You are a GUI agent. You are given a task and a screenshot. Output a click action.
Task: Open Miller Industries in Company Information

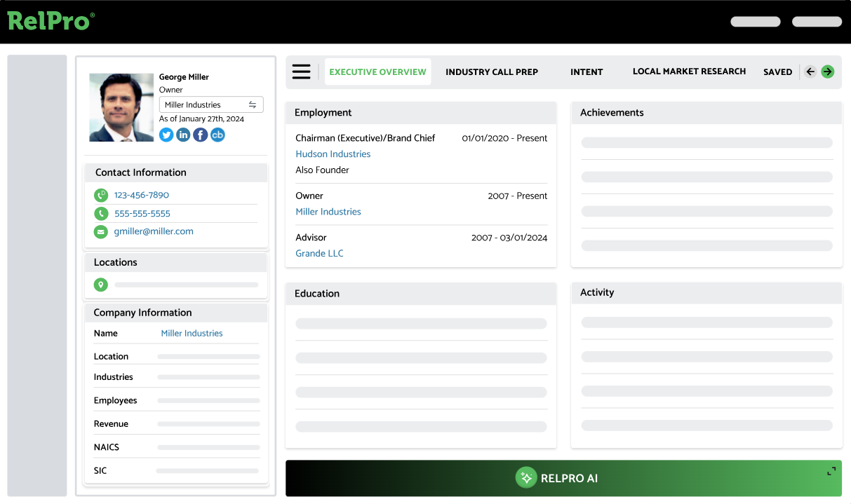[x=192, y=334]
